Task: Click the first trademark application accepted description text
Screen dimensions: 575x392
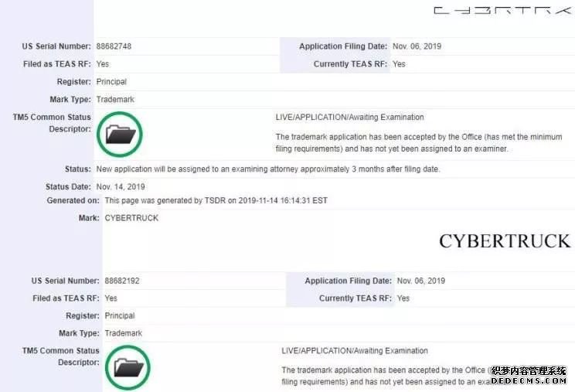Action: (x=419, y=142)
